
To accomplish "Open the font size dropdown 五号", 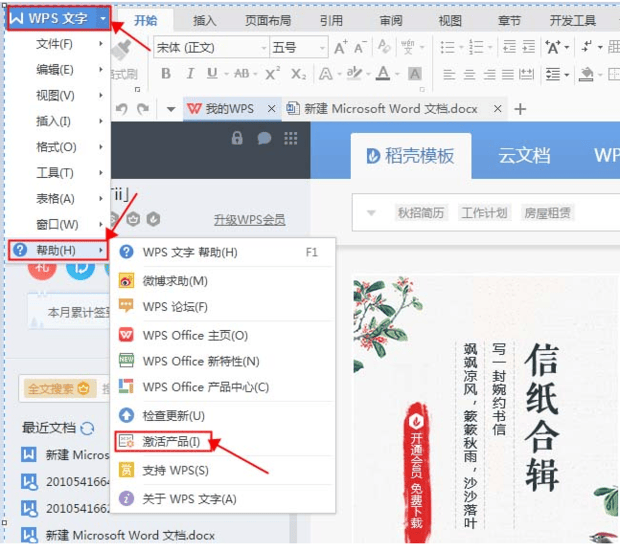I will [x=323, y=48].
